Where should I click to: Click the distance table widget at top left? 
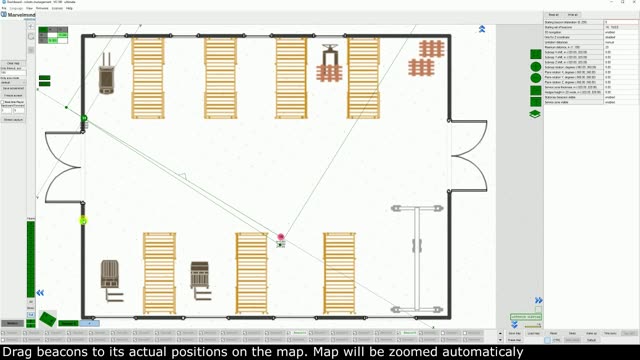pyautogui.click(x=53, y=35)
